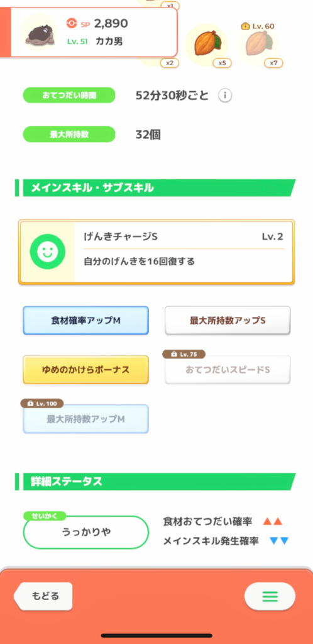This screenshot has height=644, width=313.
Task: Select 最大所持数アップS sub skill
Action: 228,320
